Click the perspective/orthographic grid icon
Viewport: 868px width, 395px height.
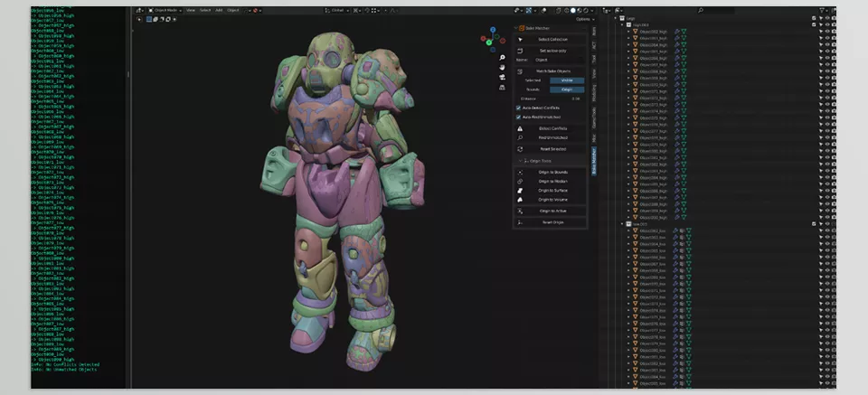pyautogui.click(x=502, y=88)
